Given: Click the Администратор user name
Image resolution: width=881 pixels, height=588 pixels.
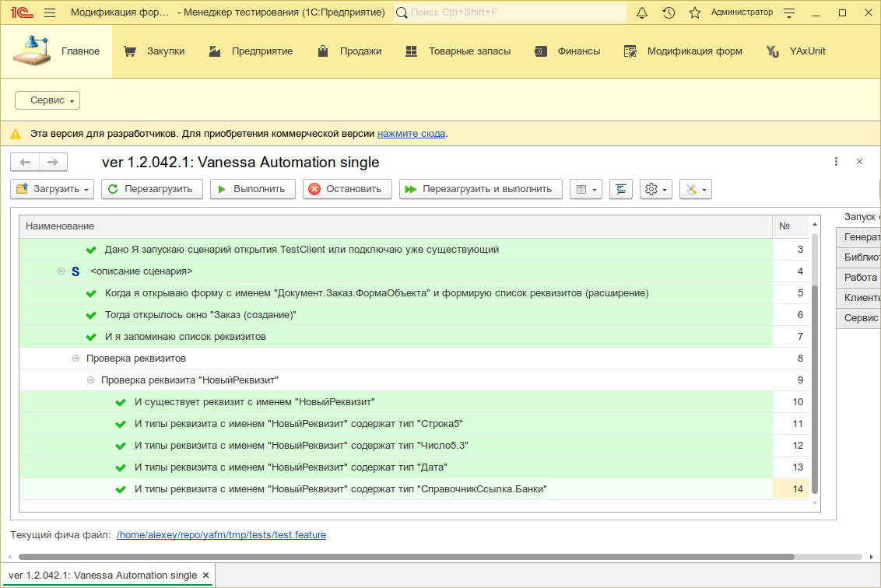Looking at the screenshot, I should (742, 12).
